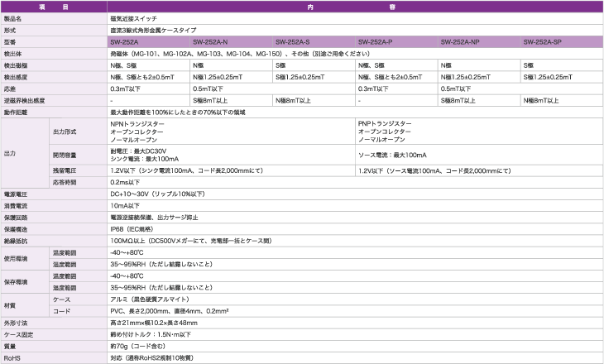Select the SW-252A-P model cell
Image resolution: width=604 pixels, height=364 pixels.
click(376, 41)
